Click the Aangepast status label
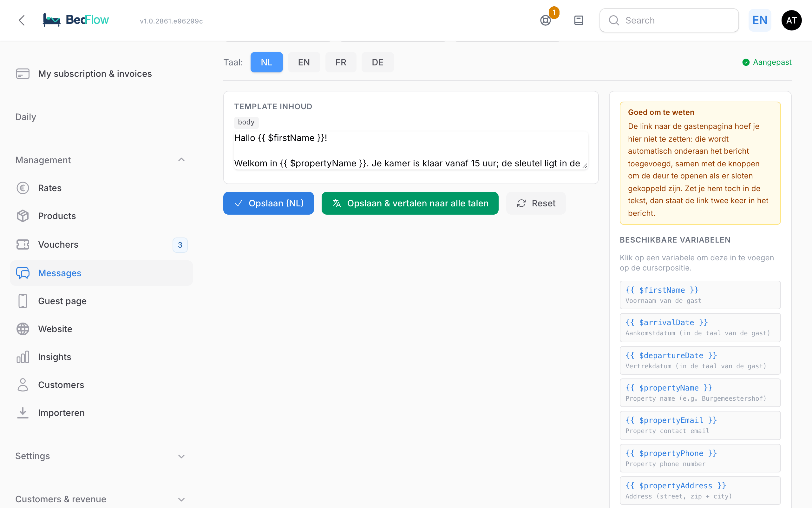The width and height of the screenshot is (812, 508). [767, 62]
